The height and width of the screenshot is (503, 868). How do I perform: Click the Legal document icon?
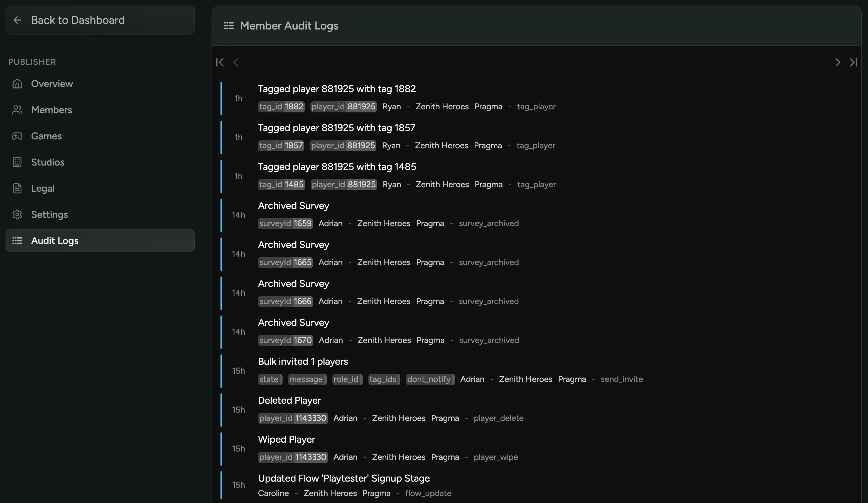tap(18, 188)
